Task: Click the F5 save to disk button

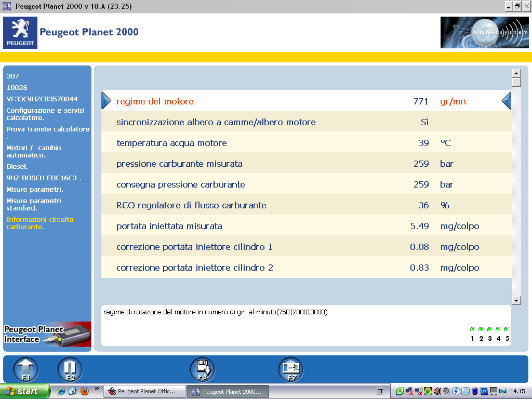Action: pyautogui.click(x=202, y=369)
